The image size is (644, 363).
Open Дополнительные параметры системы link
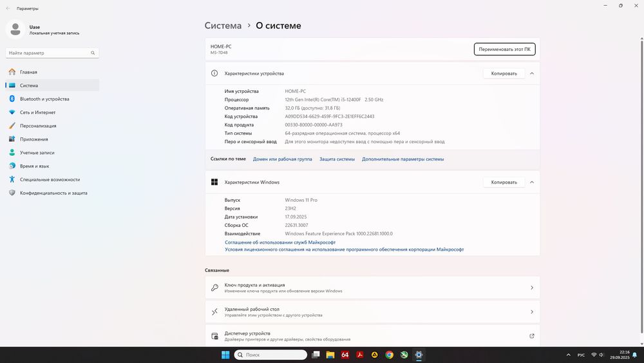(403, 159)
